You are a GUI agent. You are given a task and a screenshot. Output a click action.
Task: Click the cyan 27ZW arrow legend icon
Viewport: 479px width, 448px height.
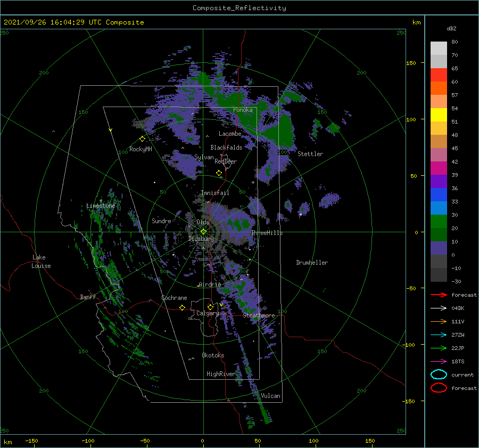pyautogui.click(x=439, y=335)
